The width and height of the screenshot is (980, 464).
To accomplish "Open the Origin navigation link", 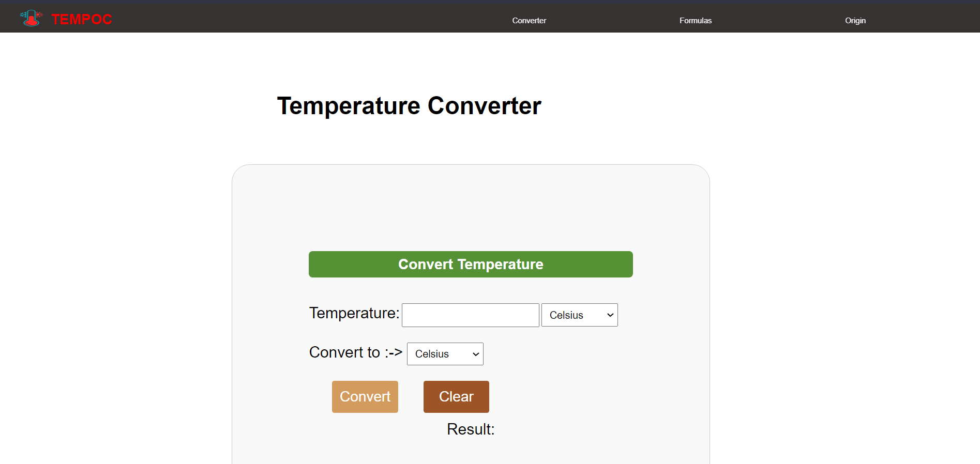I will click(855, 21).
